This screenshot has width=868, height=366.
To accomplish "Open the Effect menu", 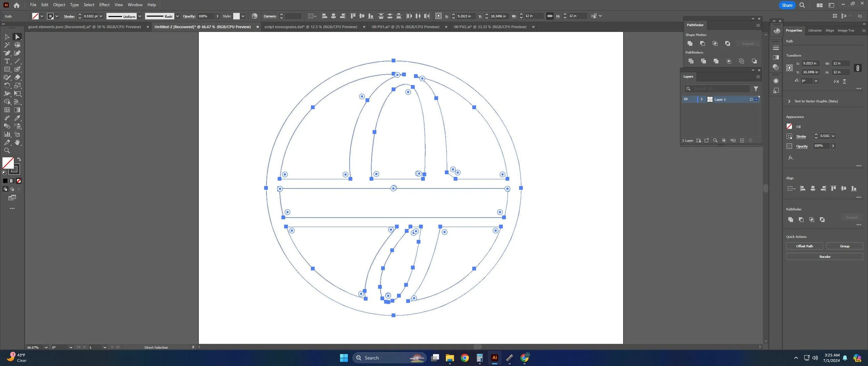I will tap(104, 5).
